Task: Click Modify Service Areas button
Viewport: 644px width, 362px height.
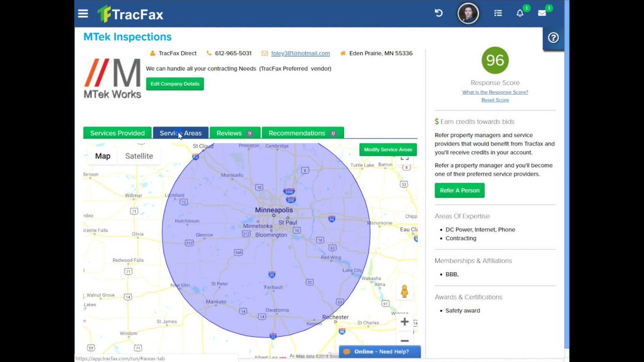Action: pos(388,149)
